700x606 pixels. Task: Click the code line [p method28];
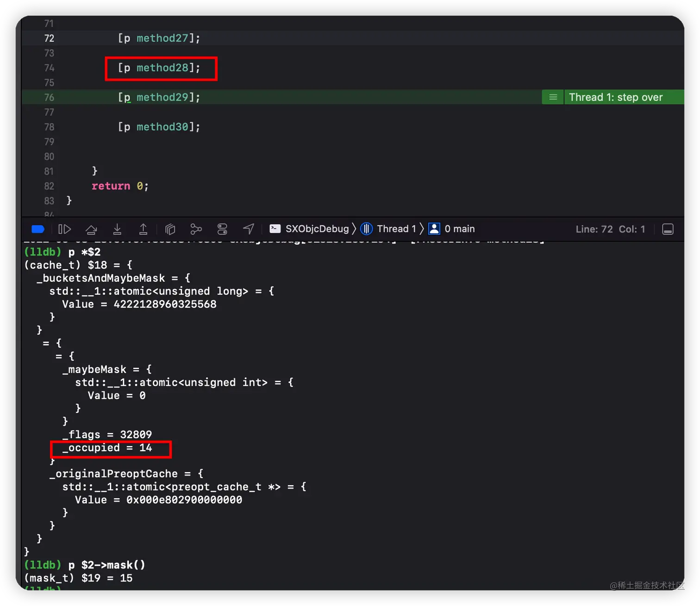coord(159,68)
